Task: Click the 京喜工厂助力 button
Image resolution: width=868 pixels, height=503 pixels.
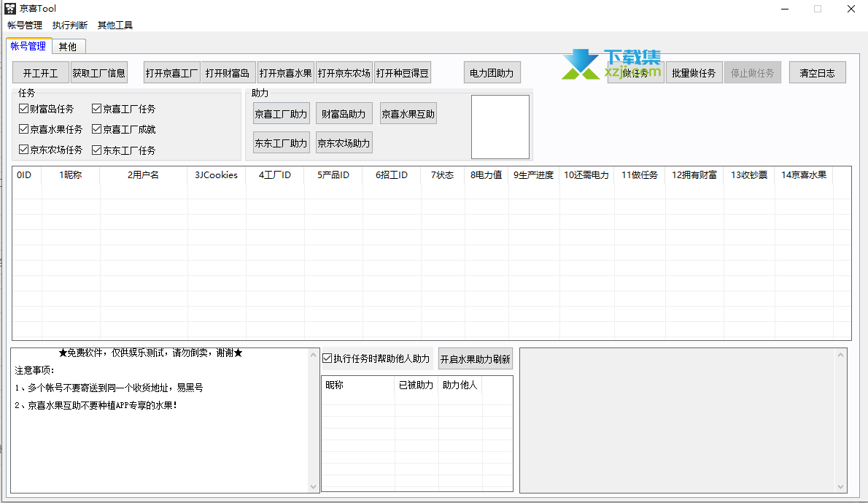Action: pos(282,114)
